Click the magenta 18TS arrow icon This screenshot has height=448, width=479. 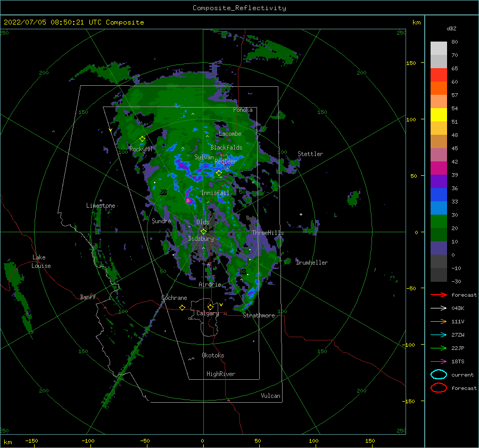pos(439,362)
